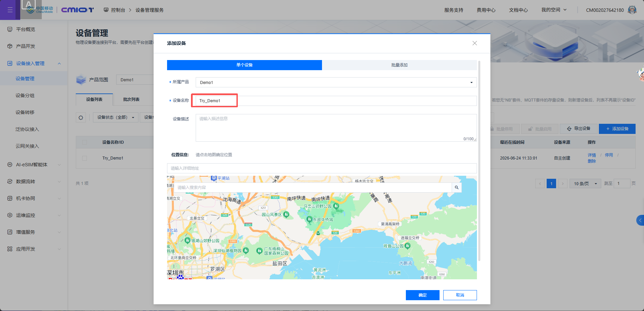Expand the 运维监控 menu chevron
644x311 pixels.
pos(59,215)
